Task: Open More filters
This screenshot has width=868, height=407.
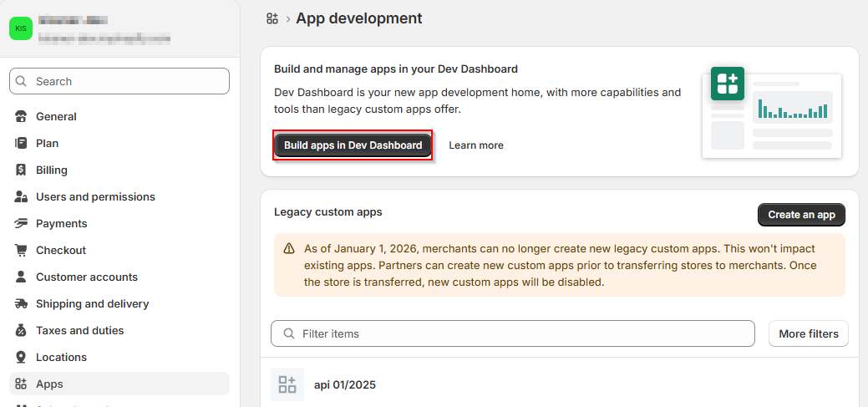Action: (808, 334)
